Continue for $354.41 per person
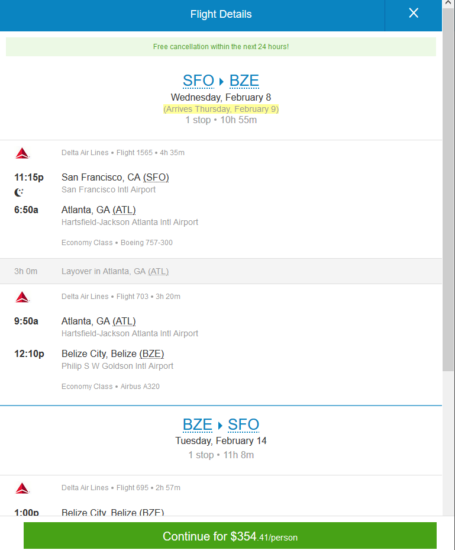Image resolution: width=455 pixels, height=550 pixels. point(230,536)
